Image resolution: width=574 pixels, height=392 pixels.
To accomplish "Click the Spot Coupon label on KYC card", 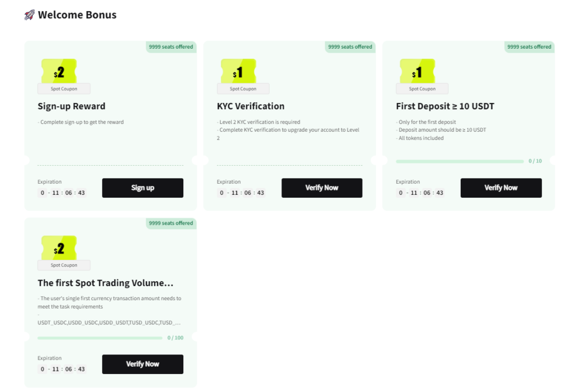I will pyautogui.click(x=243, y=88).
